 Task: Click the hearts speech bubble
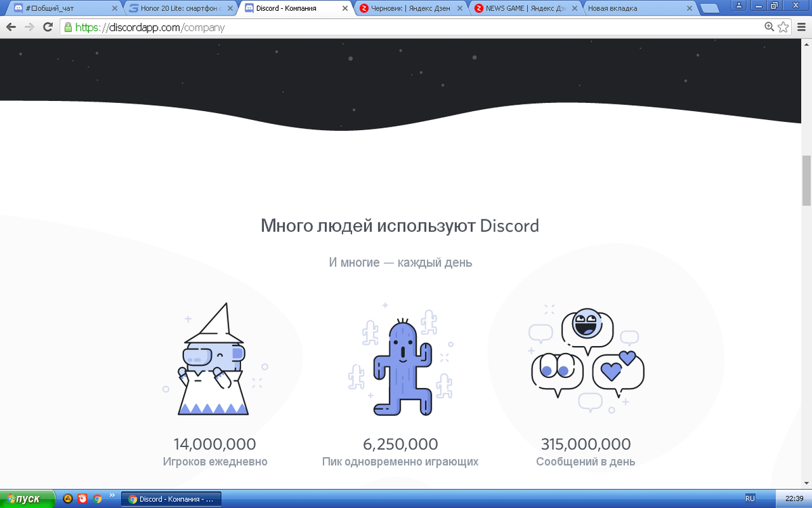[618, 373]
